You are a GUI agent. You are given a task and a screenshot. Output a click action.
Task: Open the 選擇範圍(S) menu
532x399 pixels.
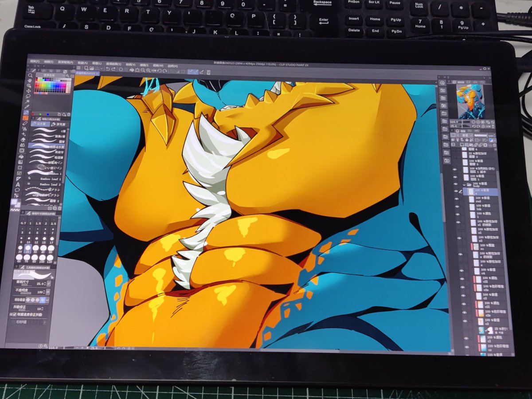[113, 64]
